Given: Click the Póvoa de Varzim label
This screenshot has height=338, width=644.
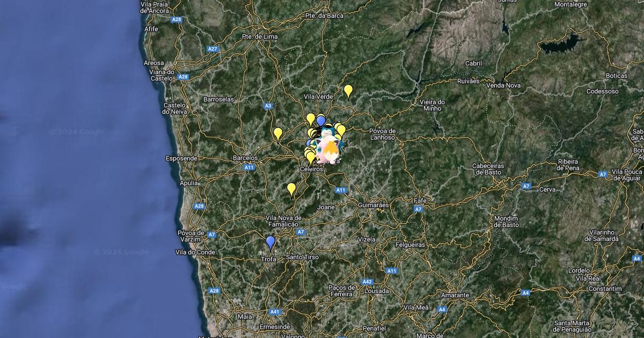Looking at the screenshot, I should tap(191, 236).
